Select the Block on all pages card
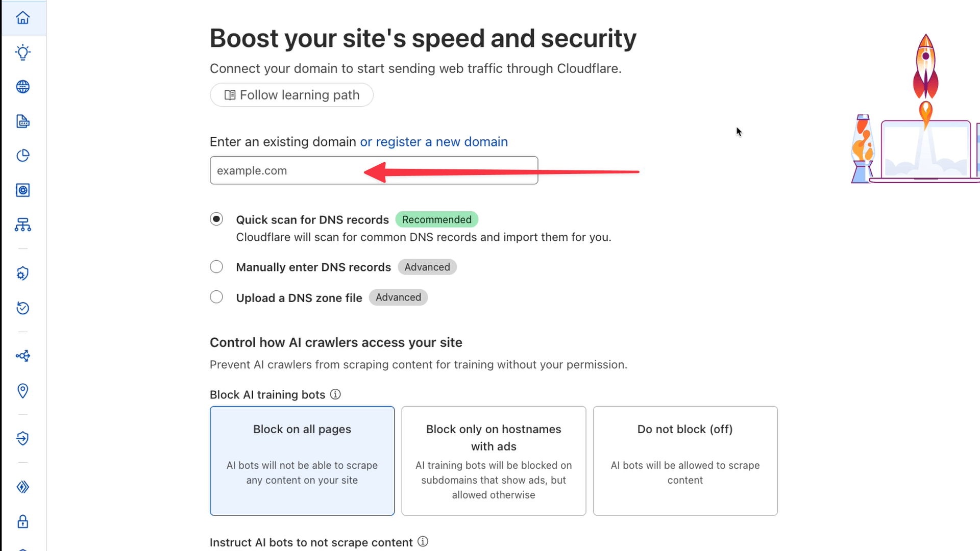 [x=302, y=460]
